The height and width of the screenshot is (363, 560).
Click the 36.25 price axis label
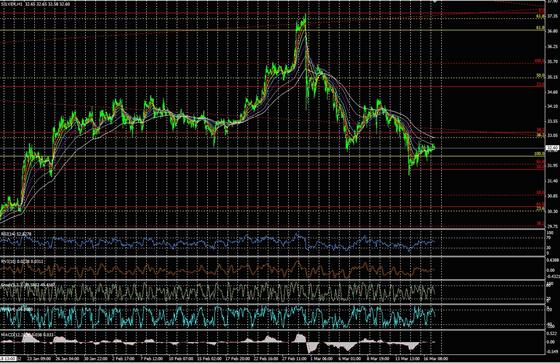(552, 46)
